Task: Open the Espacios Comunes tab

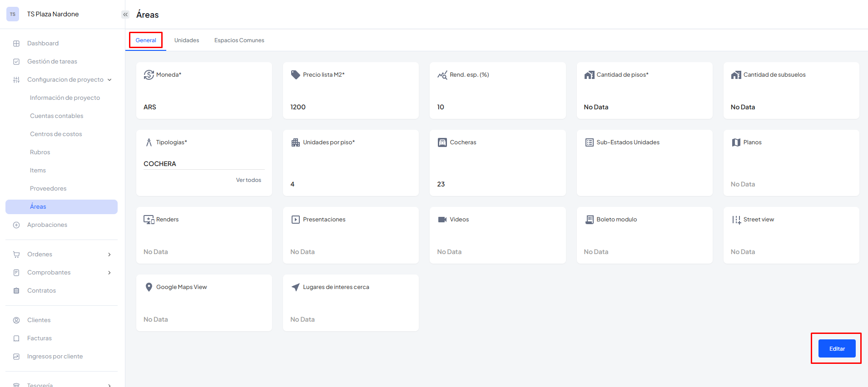Action: pyautogui.click(x=239, y=40)
